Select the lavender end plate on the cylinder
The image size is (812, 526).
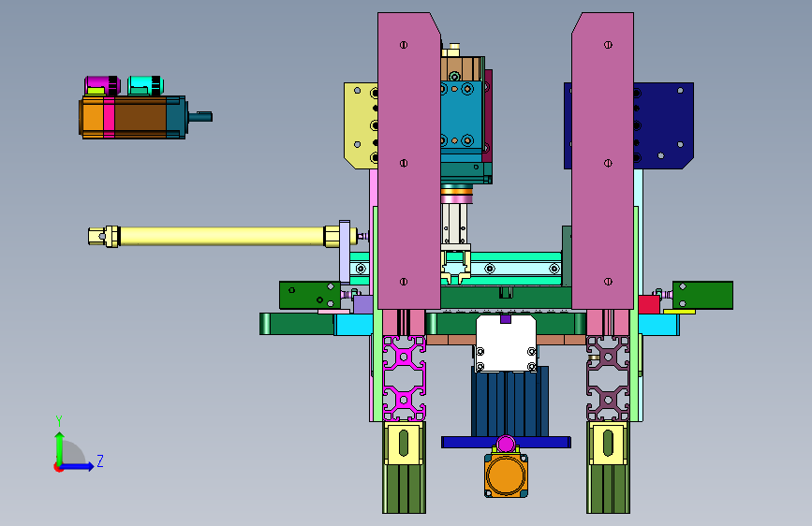tap(345, 251)
